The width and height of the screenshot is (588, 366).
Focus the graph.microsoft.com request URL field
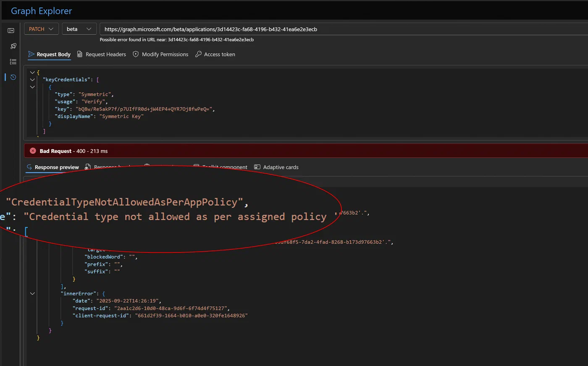344,29
